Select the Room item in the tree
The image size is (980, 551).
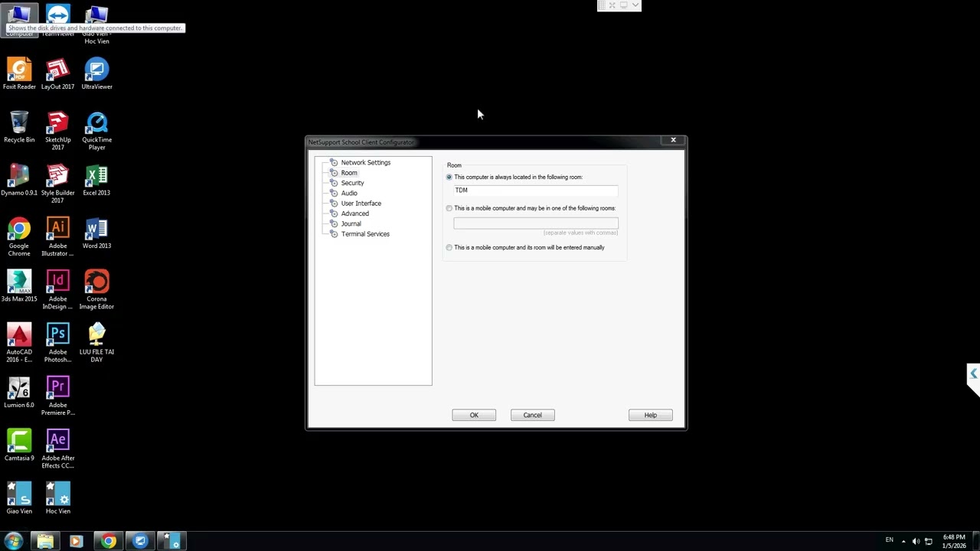[349, 173]
